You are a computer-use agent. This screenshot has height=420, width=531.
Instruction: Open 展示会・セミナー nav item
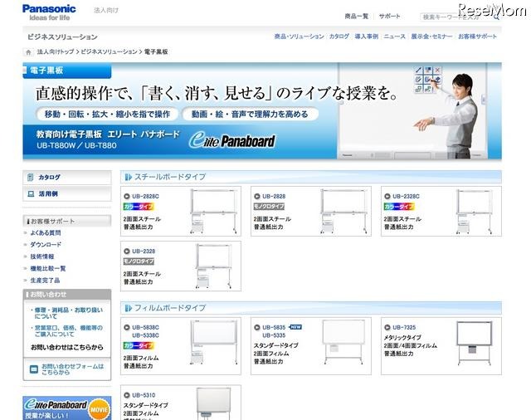tap(431, 37)
